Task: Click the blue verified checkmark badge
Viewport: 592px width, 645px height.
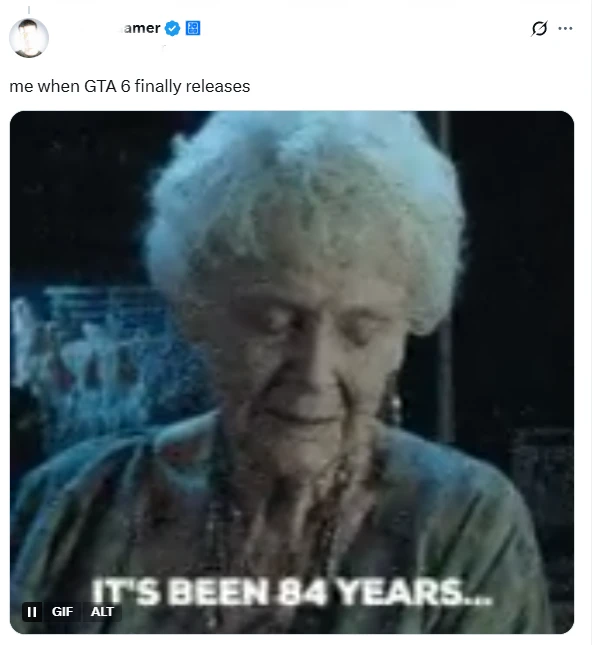Action: coord(172,28)
